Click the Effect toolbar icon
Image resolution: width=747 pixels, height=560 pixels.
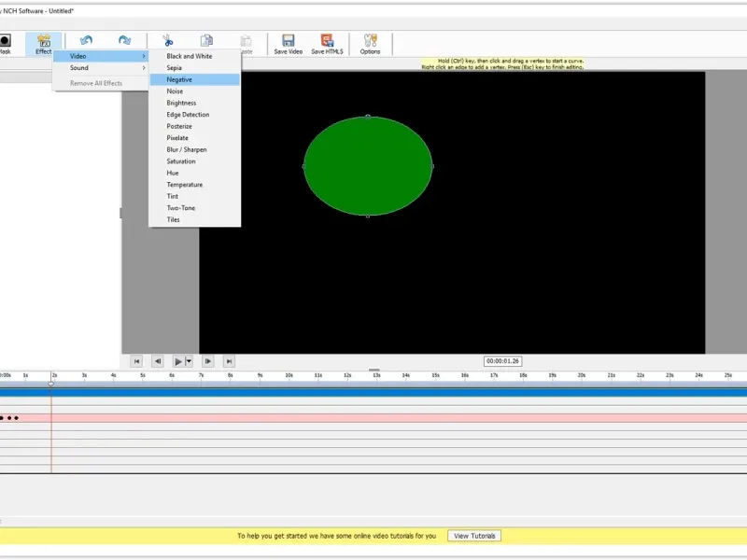click(44, 41)
